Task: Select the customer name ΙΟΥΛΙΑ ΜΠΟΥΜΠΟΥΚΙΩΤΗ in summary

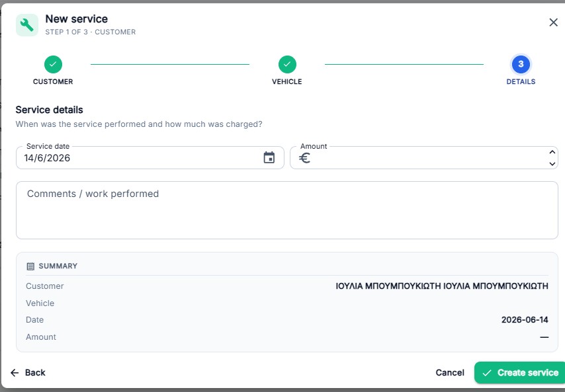Action: coord(442,286)
